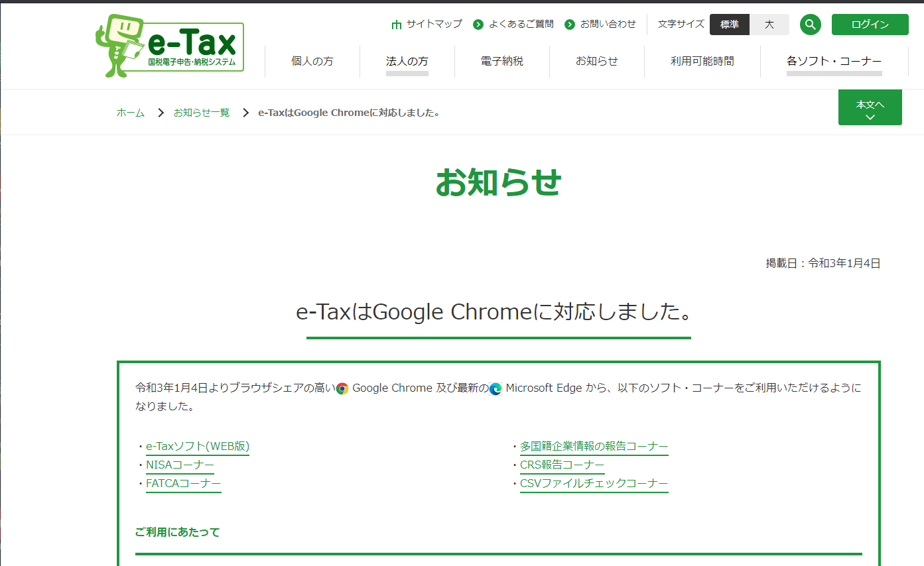
Task: Click the 文字サイズ label
Action: pos(681,25)
